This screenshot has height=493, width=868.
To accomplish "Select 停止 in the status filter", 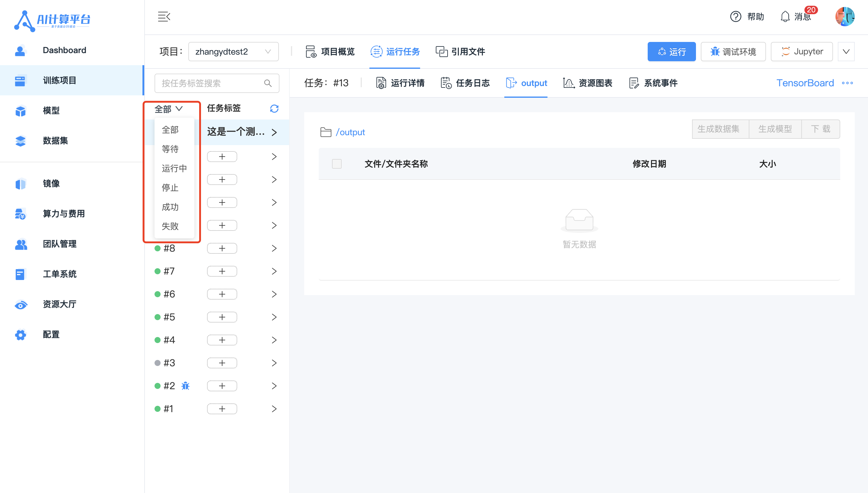I will point(174,188).
